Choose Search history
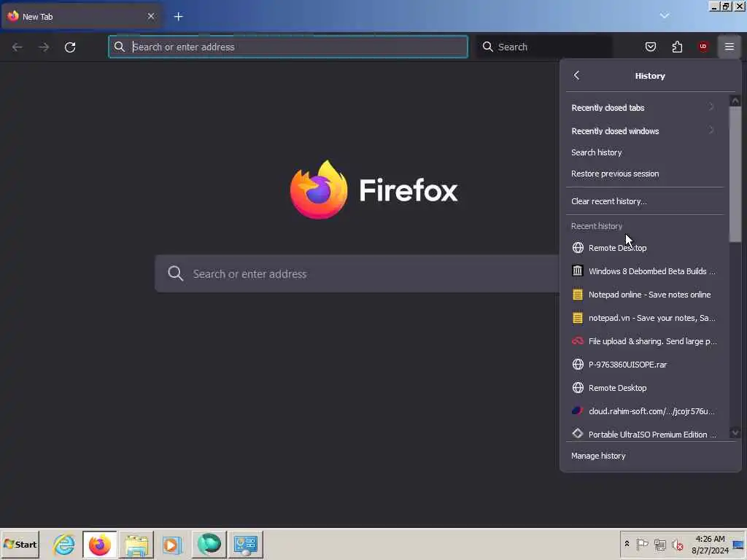The height and width of the screenshot is (560, 747). click(x=645, y=152)
